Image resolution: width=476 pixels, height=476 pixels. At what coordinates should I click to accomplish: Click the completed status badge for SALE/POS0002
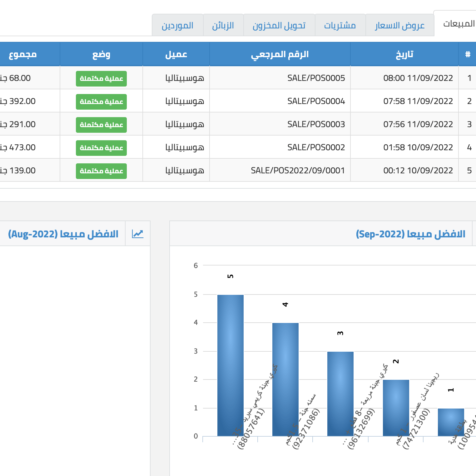coord(101,148)
